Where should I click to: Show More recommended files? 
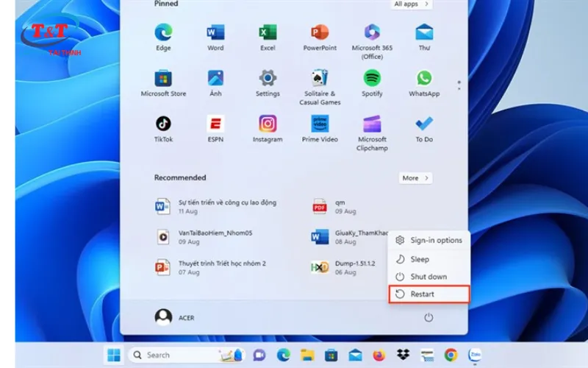coord(415,178)
